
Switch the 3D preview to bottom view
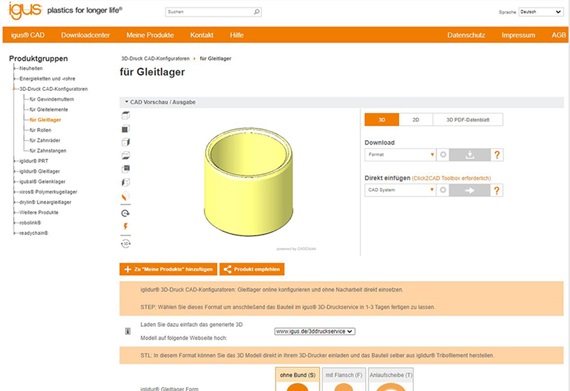point(125,156)
